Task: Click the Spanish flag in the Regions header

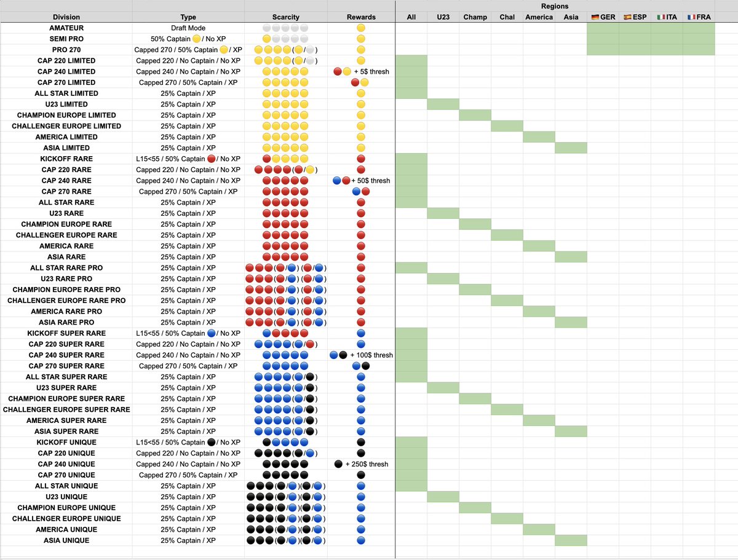Action: pos(629,17)
